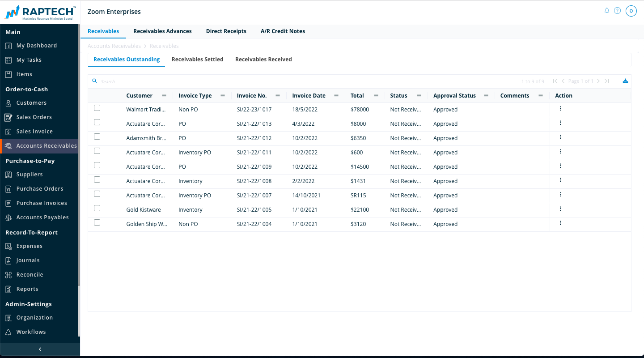Click the Purchase Orders sidebar icon

click(x=8, y=189)
